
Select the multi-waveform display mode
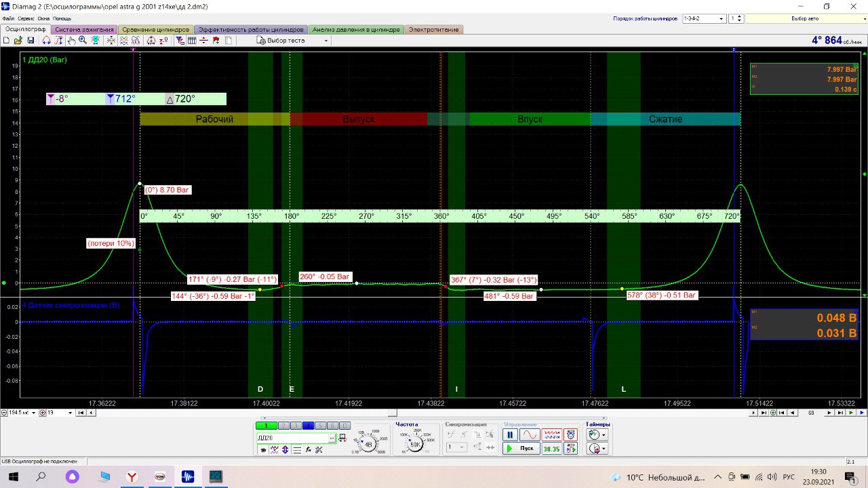[x=551, y=434]
